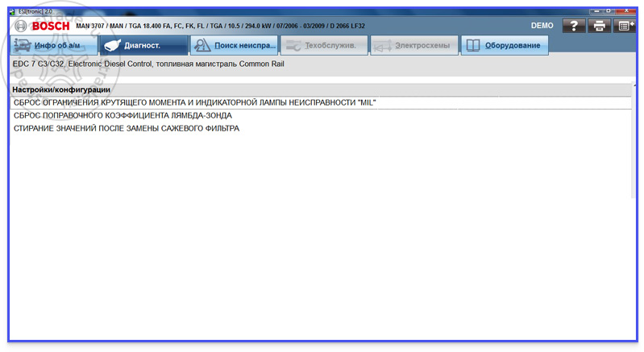Open the help question mark button
This screenshot has width=644, height=352.
[573, 26]
